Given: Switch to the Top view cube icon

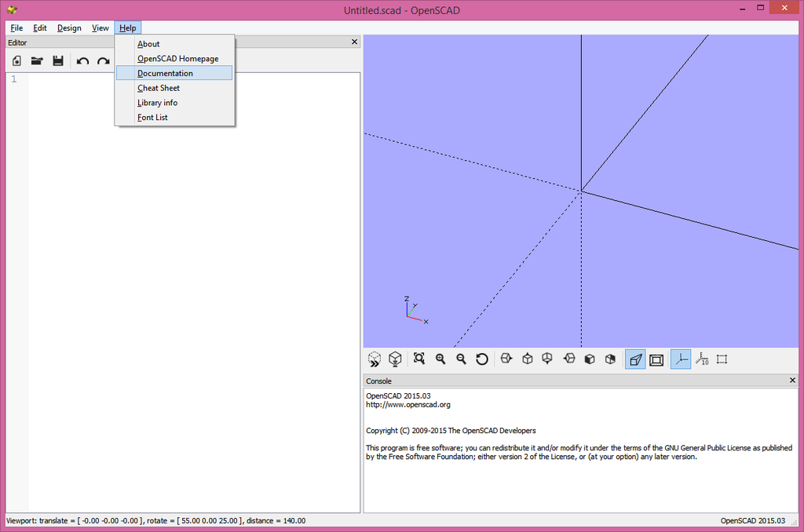Looking at the screenshot, I should [x=527, y=359].
